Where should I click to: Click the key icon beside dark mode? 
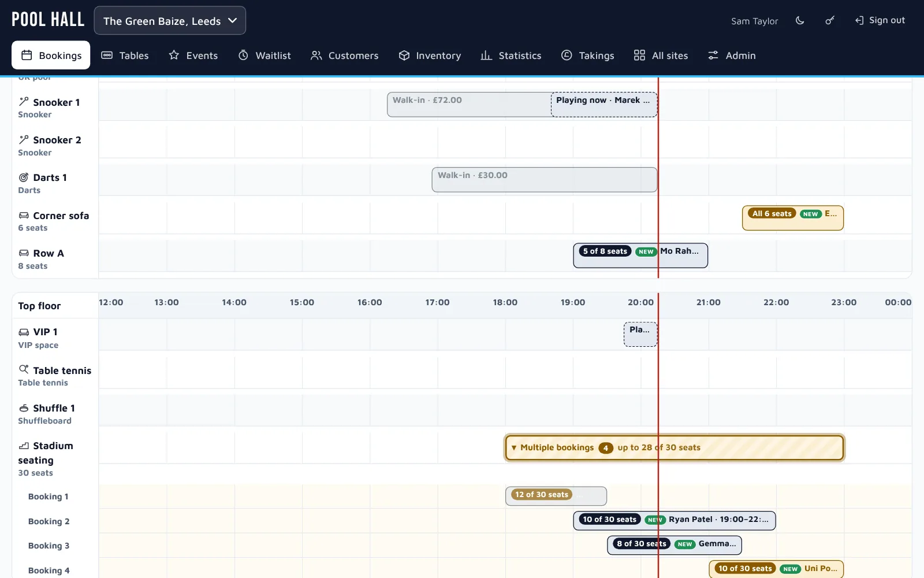(830, 21)
